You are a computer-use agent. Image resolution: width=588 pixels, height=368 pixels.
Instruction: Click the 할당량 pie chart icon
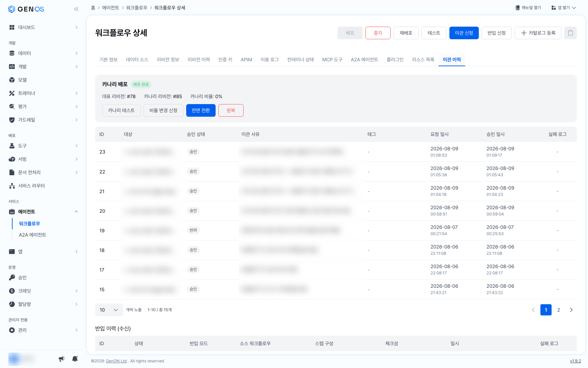pos(12,304)
